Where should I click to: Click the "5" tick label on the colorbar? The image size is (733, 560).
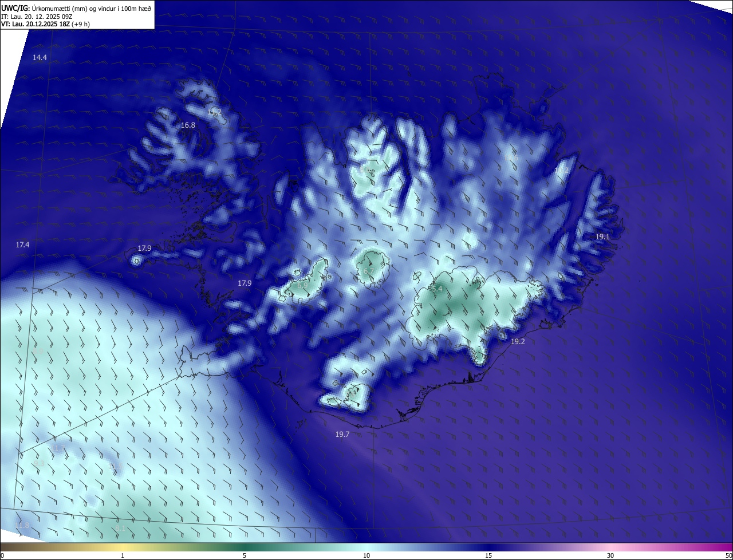(x=245, y=555)
